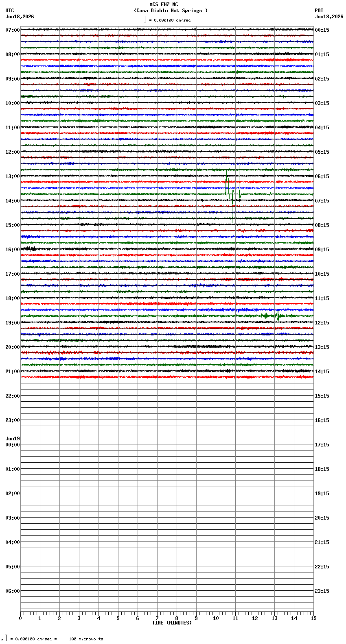Click the '01:15' PDT time label

coord(322,54)
